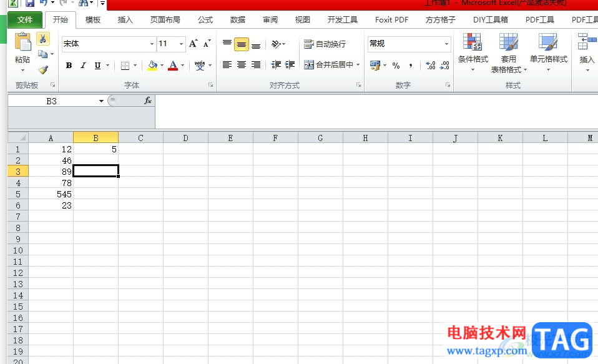Click the decrease decimal icon

(444, 66)
